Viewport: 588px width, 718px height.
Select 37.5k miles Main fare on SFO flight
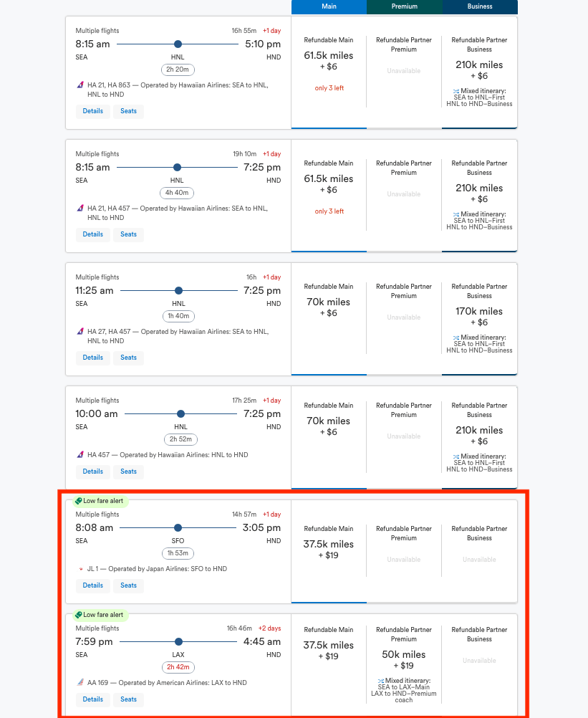click(x=329, y=549)
